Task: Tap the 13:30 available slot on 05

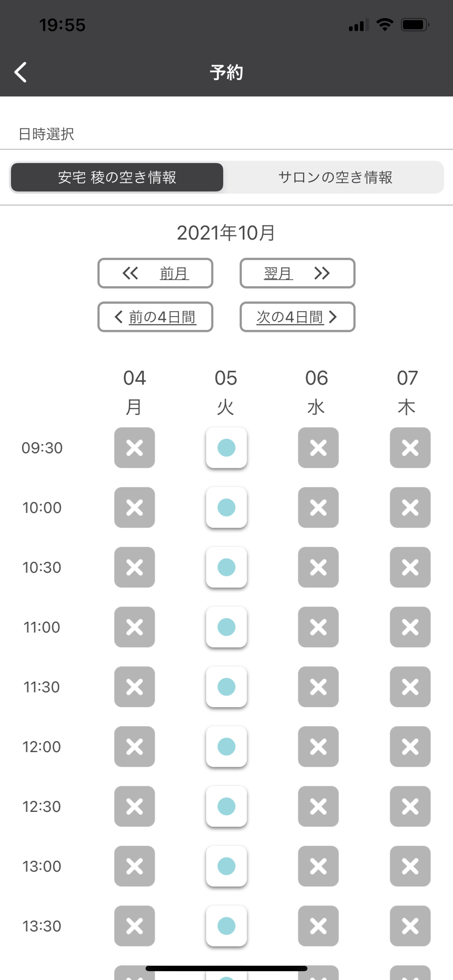Action: [x=226, y=926]
